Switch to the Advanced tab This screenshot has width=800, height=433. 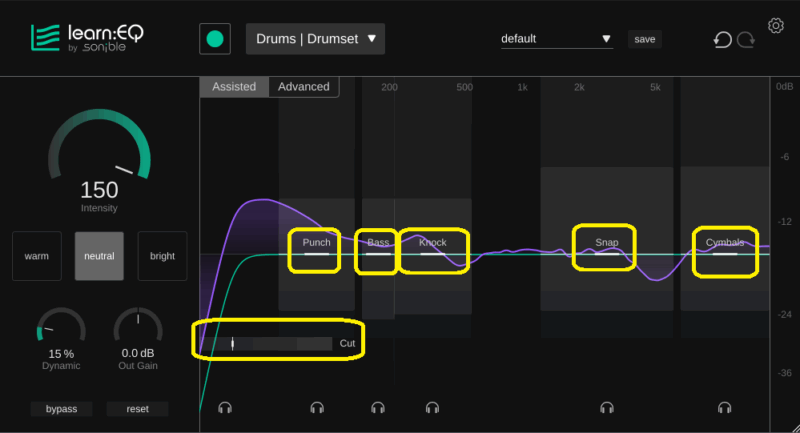point(304,87)
